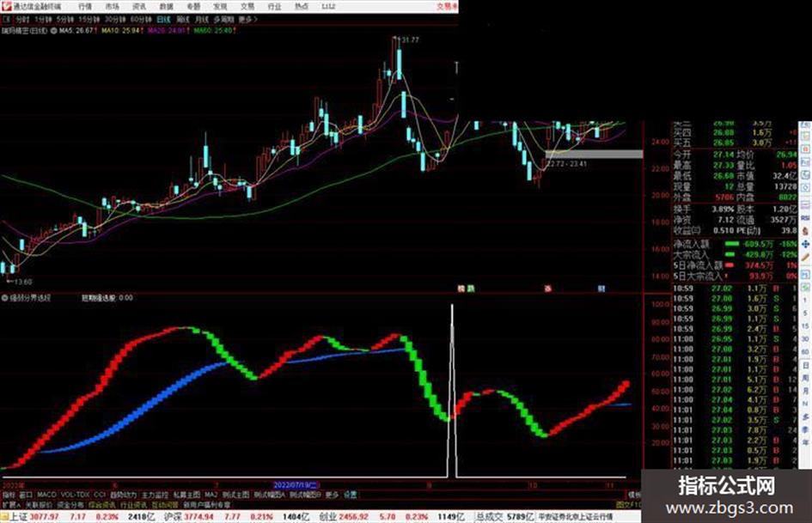Open the 互动问答 tab
Viewport: 812px width, 523px height.
[165, 504]
